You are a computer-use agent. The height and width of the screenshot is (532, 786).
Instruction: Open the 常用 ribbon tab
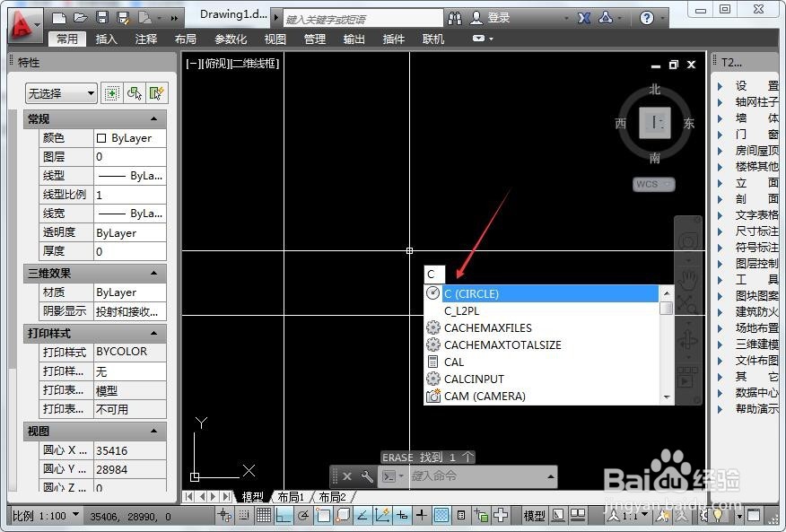coord(67,39)
